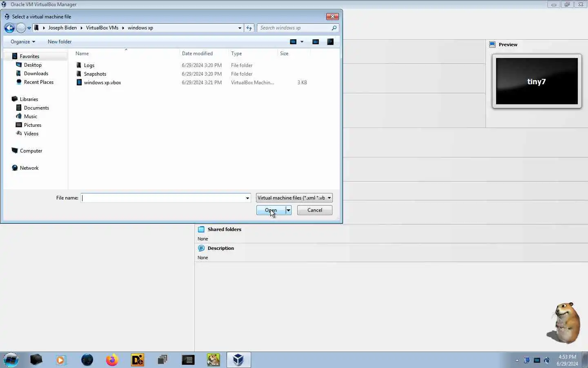Open the Videos library

tap(31, 134)
